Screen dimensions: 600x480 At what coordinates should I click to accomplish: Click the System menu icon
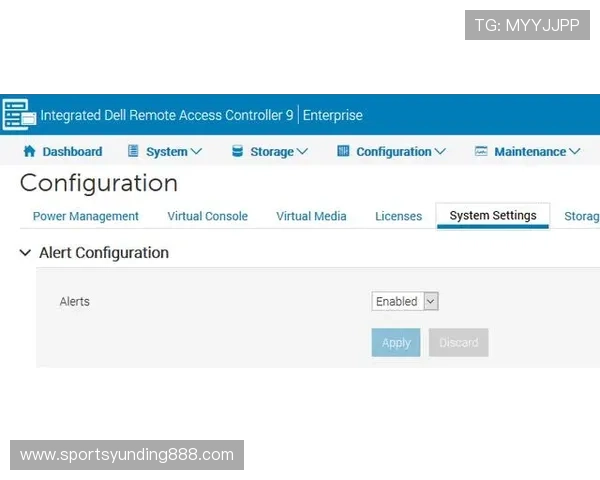click(x=134, y=152)
